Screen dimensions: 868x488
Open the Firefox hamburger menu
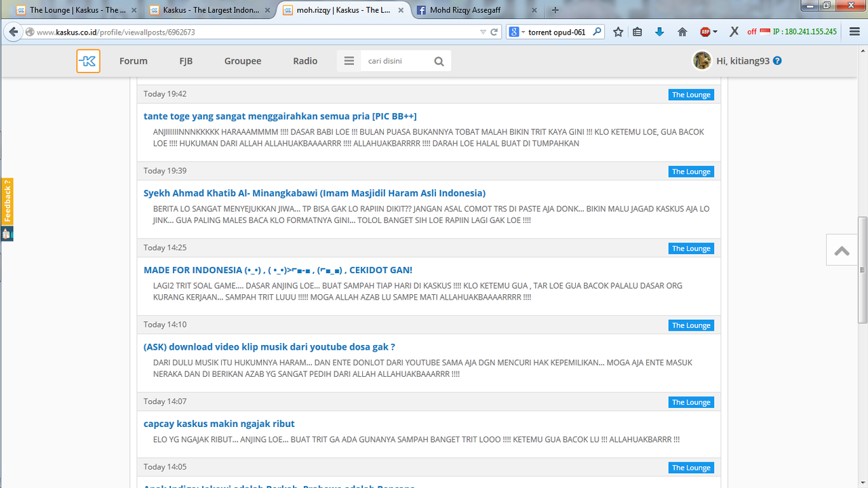854,32
